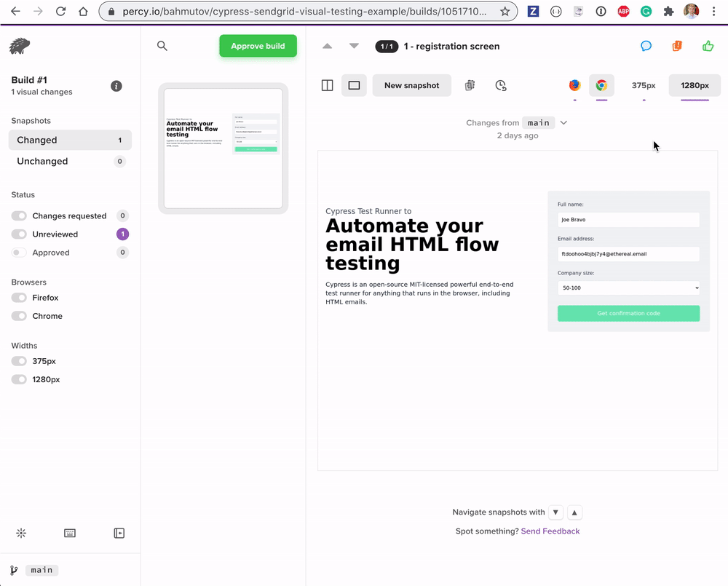Go to previous snapshot with up arrow
728x586 pixels.
pyautogui.click(x=328, y=46)
